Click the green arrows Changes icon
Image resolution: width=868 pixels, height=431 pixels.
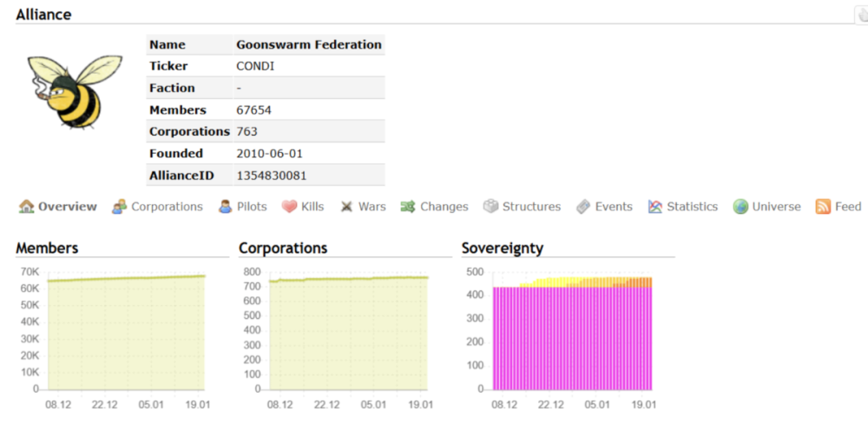click(x=408, y=207)
